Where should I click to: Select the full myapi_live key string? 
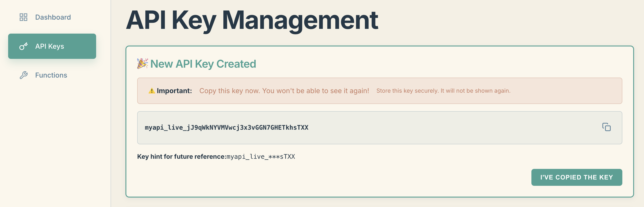tap(227, 127)
